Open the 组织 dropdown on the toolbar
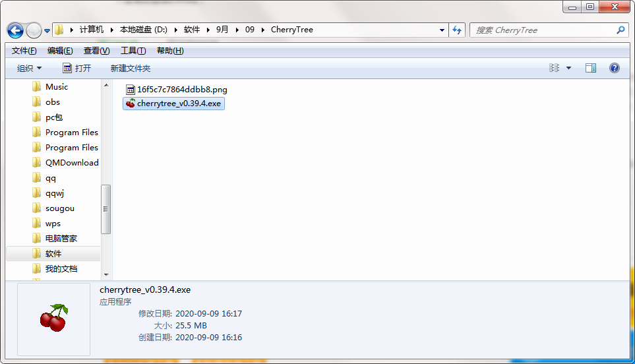The height and width of the screenshot is (364, 635). coord(29,68)
